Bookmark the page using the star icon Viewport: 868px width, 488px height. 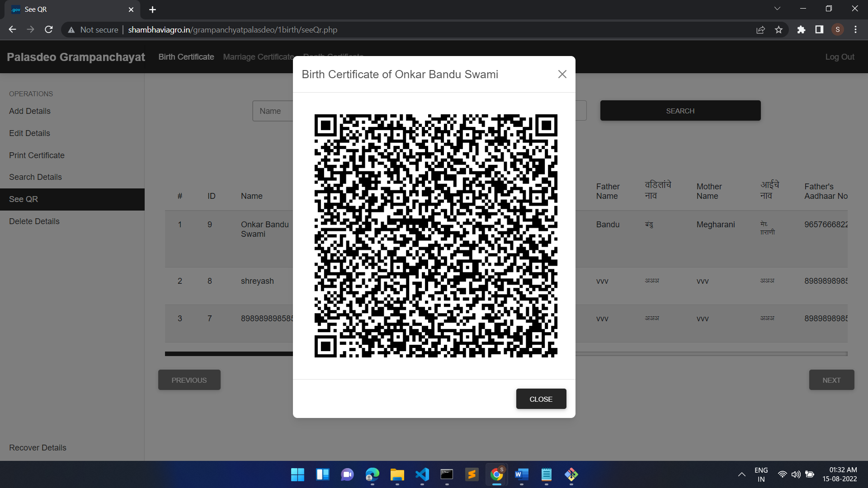(x=778, y=29)
